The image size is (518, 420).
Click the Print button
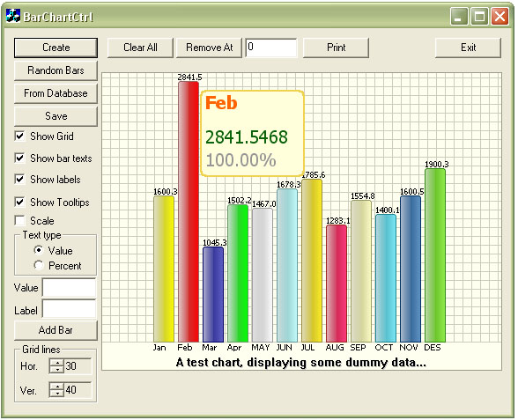tap(336, 48)
